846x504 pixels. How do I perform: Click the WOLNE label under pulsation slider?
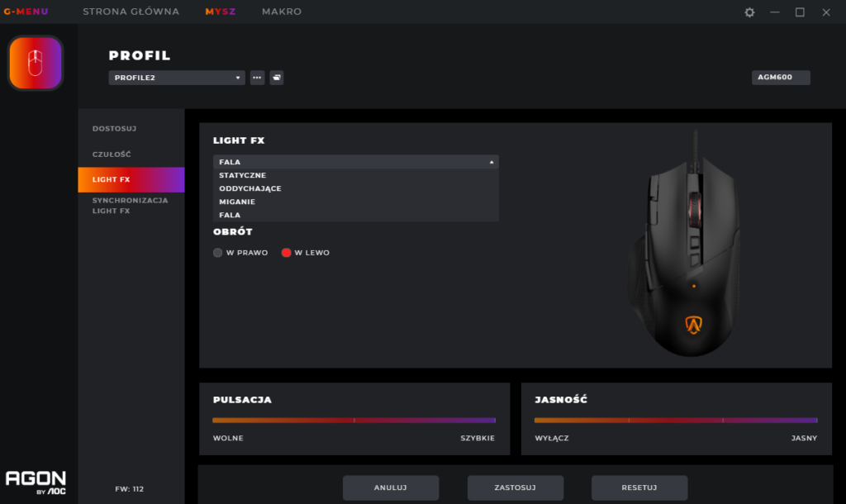pyautogui.click(x=228, y=438)
